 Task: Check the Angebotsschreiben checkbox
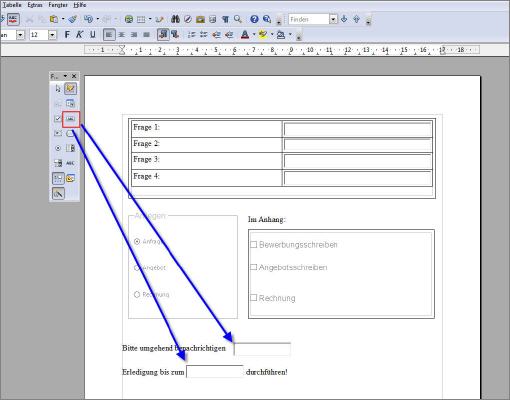[x=253, y=267]
